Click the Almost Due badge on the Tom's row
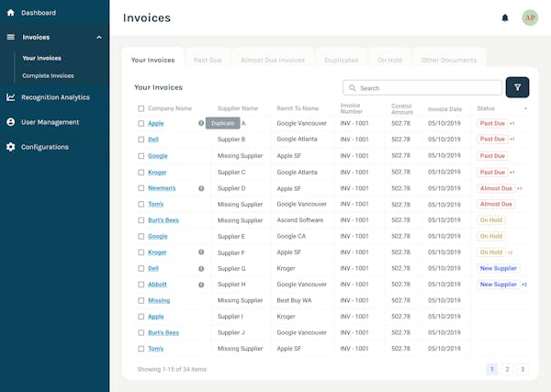 point(496,204)
